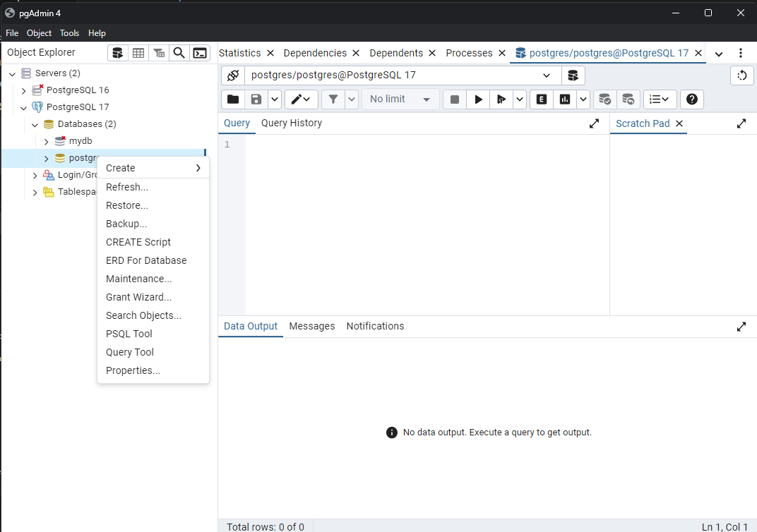
Task: Save file using the floppy disk icon
Action: tap(256, 99)
